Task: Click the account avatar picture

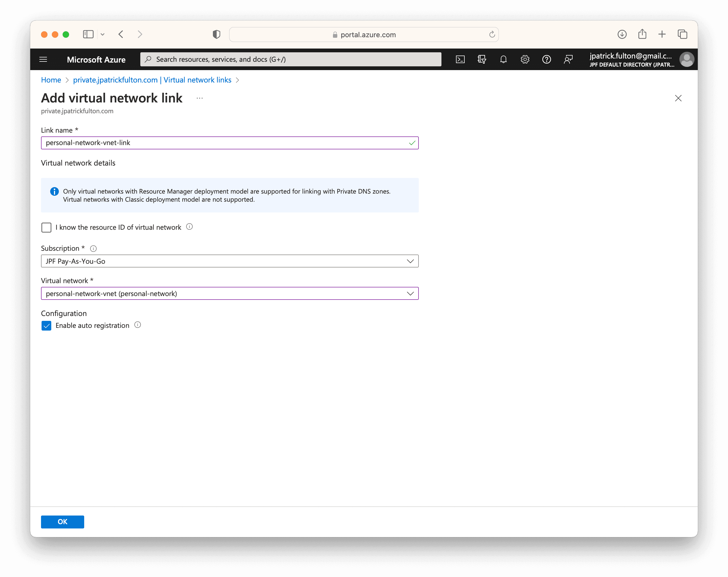Action: point(686,59)
